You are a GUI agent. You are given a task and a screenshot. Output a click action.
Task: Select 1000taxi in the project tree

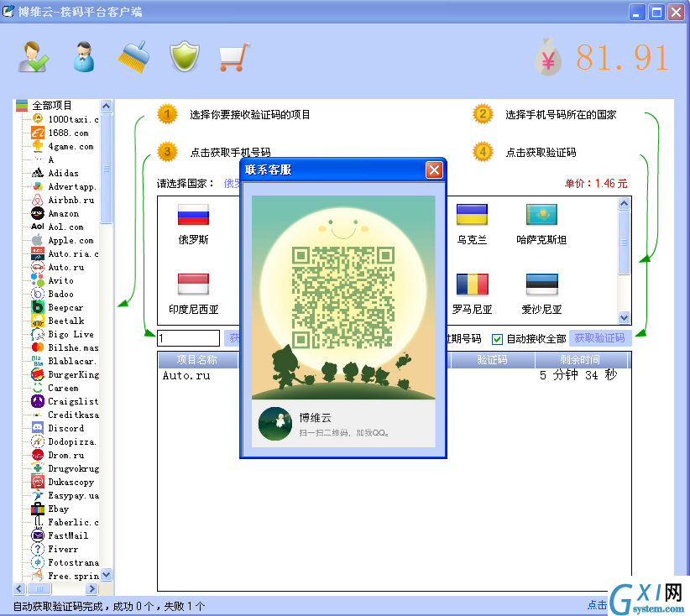pos(74,119)
